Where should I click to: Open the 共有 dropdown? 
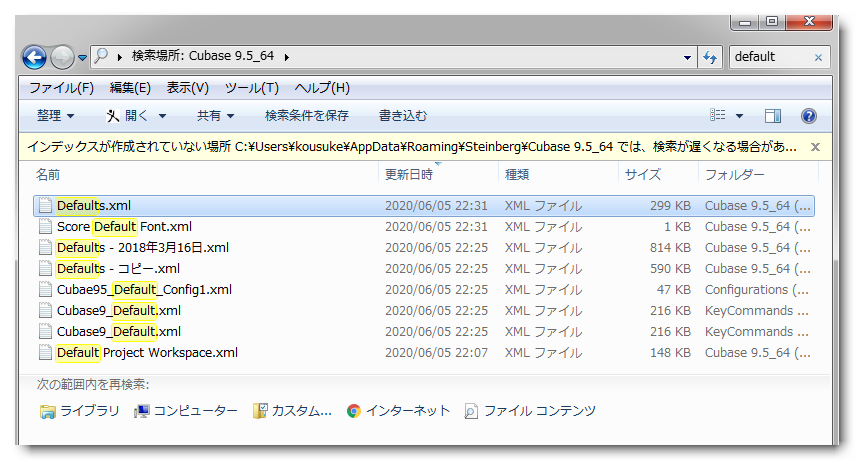(x=215, y=116)
